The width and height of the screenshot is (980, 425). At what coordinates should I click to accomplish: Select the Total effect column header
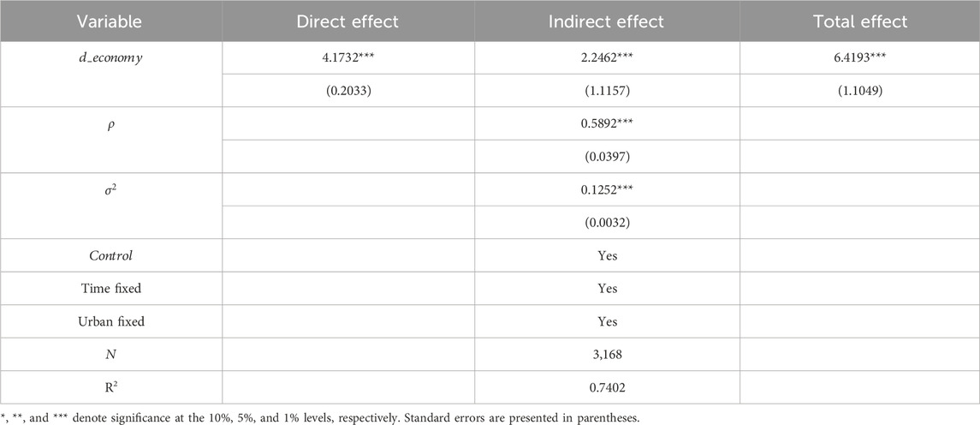[858, 20]
